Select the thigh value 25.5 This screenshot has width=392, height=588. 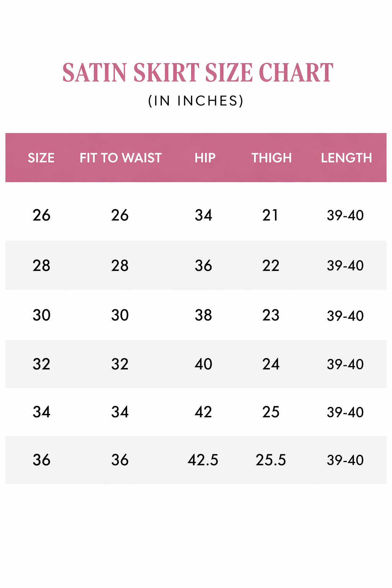[x=271, y=460]
